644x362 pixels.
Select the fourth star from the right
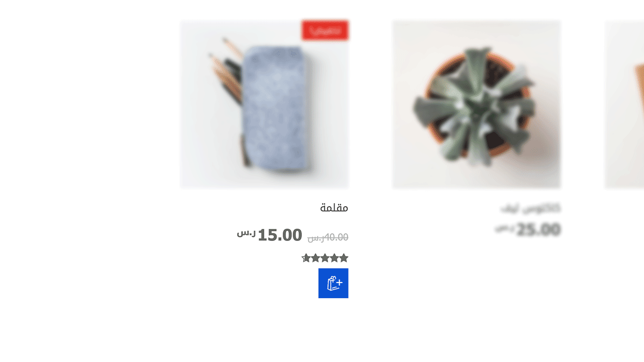pos(315,258)
